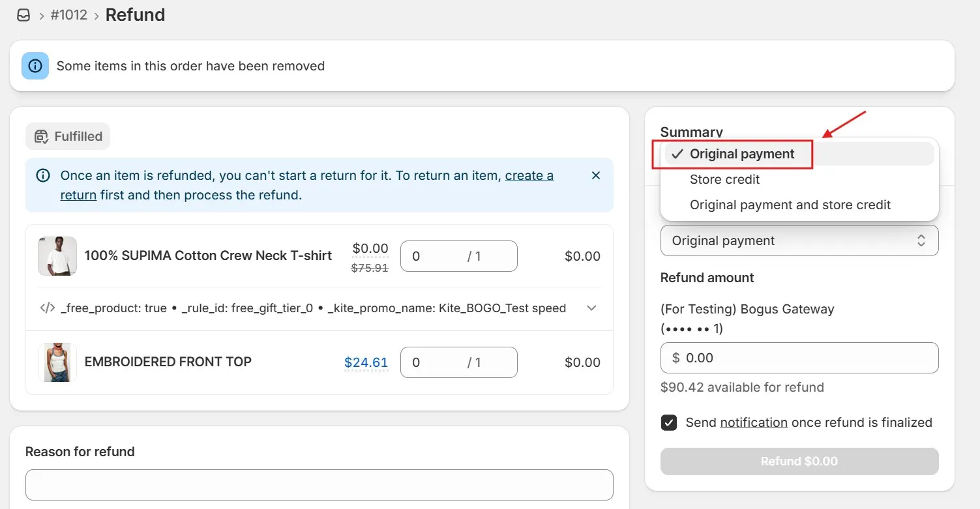Uncheck Send notification once refund is finalized
The image size is (980, 509).
pyautogui.click(x=669, y=423)
